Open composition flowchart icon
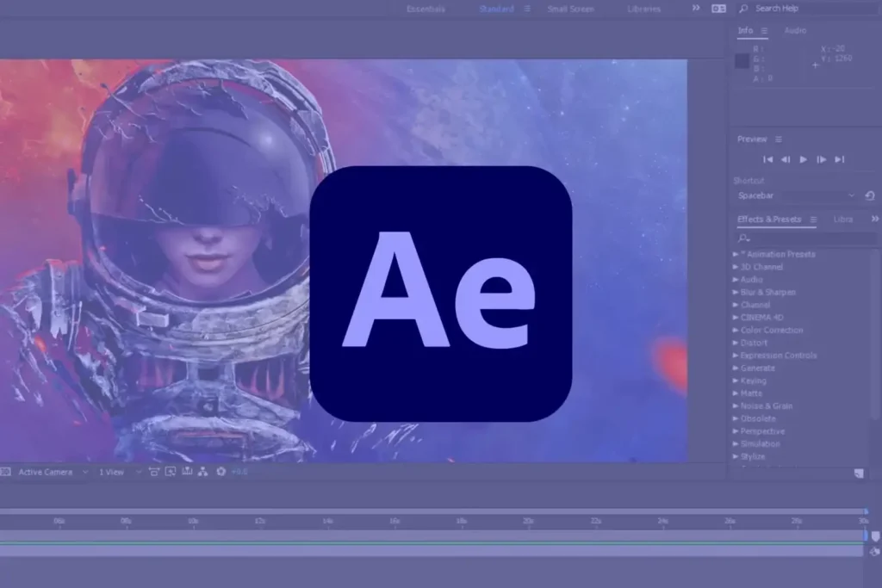Viewport: 882px width, 588px height. pos(203,472)
